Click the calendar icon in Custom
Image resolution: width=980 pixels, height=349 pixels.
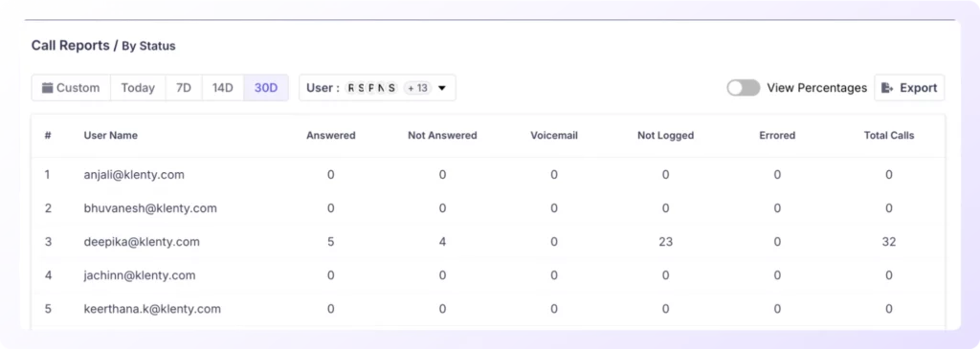47,88
